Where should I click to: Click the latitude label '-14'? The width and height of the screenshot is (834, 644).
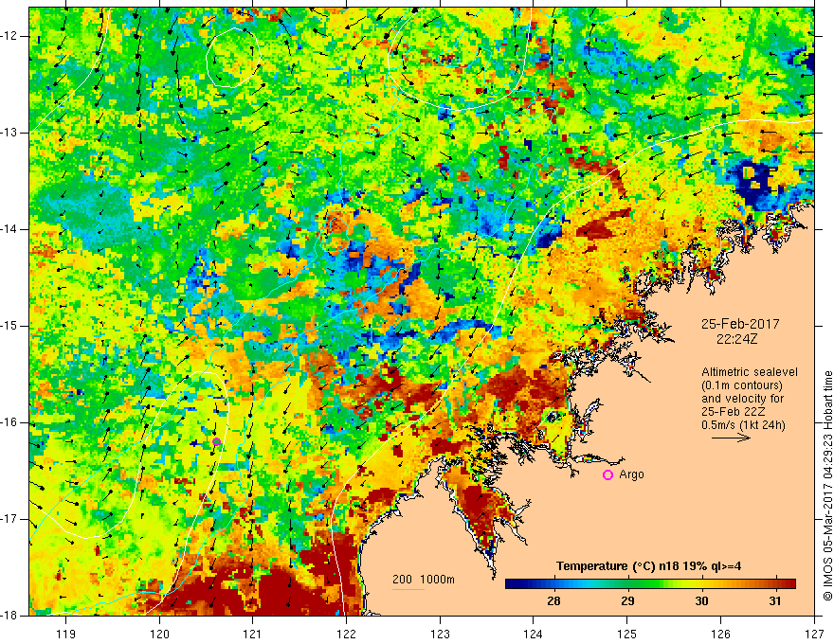coord(9,229)
